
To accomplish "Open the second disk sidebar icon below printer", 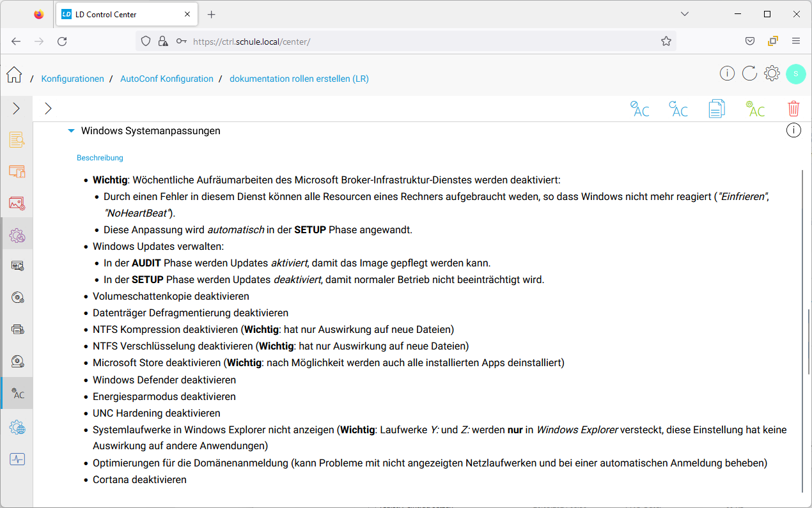I will pyautogui.click(x=17, y=362).
